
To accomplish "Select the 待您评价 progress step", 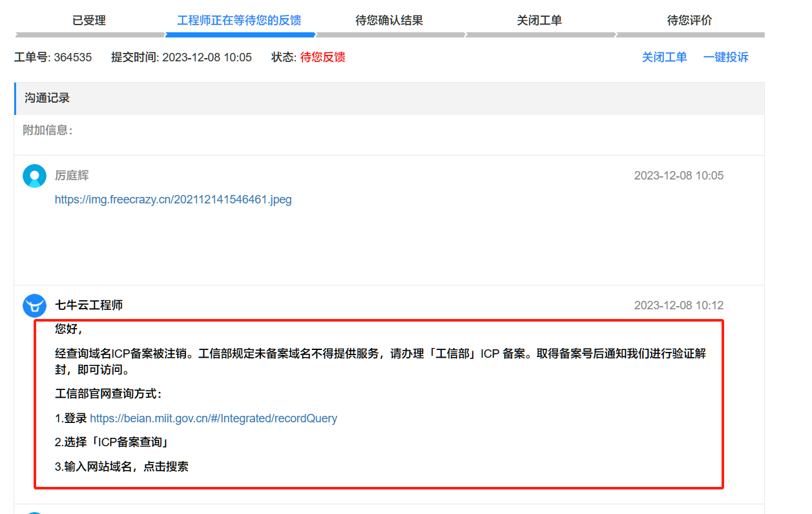I will tap(689, 21).
